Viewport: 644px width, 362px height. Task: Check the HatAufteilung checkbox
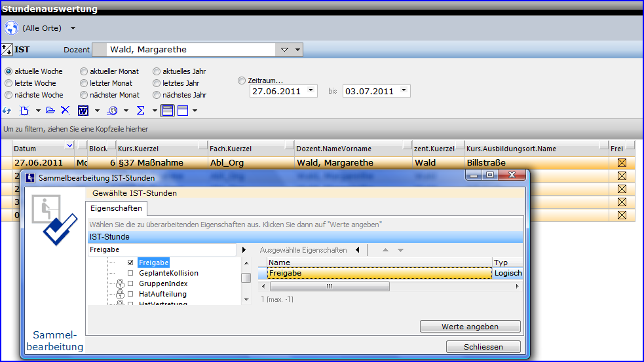[x=130, y=295]
